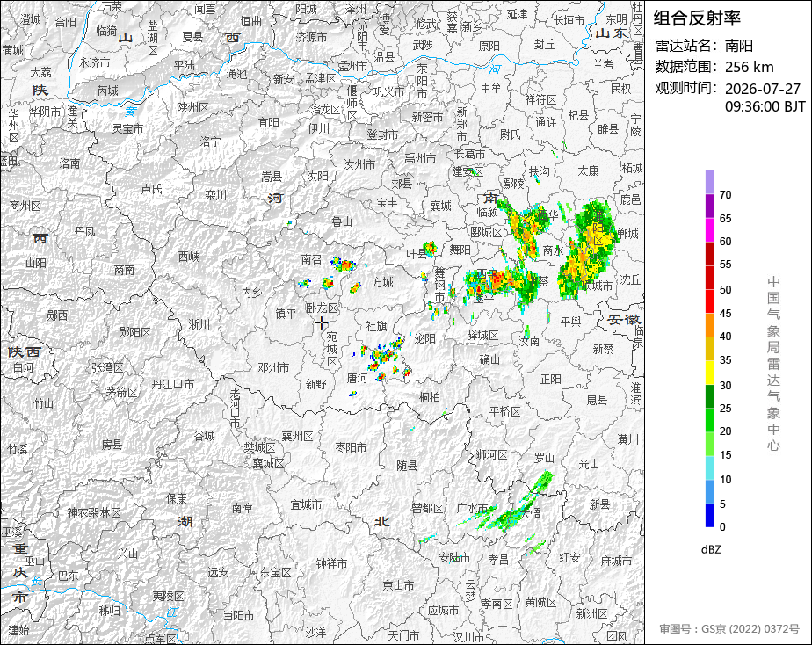Click the 审图号 GS京(2022)0372号 text
The image size is (812, 645).
[x=729, y=629]
